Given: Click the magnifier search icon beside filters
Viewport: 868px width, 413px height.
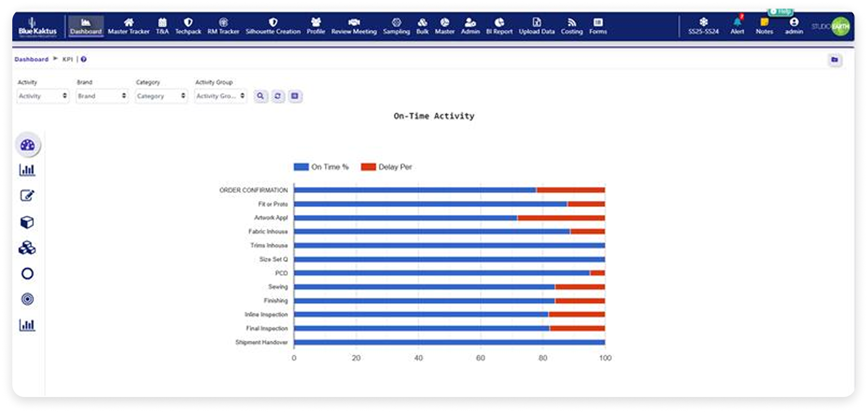Looking at the screenshot, I should 260,96.
